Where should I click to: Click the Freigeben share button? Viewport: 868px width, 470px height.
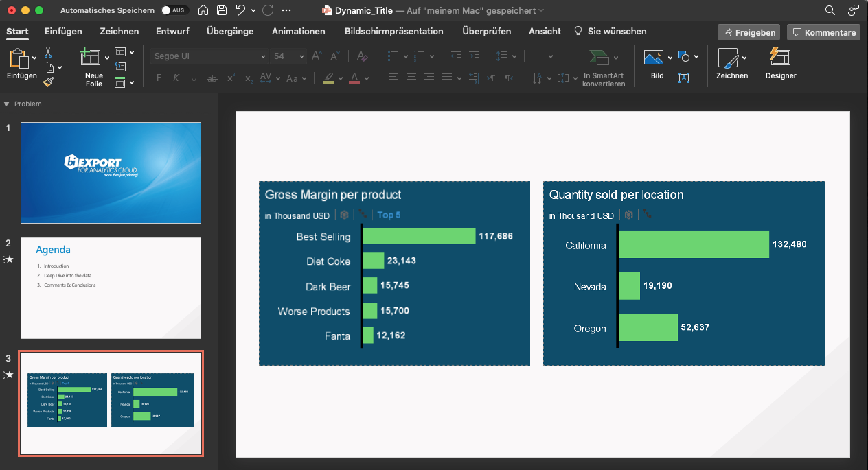pos(750,32)
